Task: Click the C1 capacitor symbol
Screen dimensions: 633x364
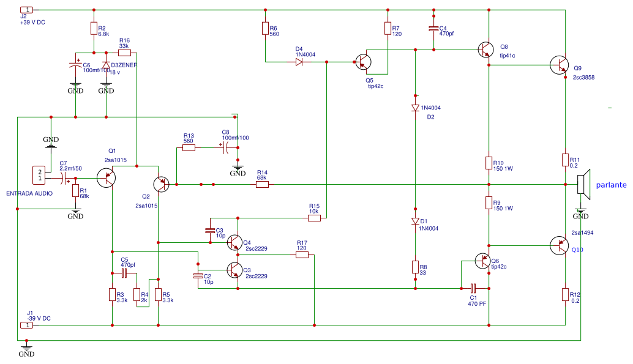Action: [474, 289]
